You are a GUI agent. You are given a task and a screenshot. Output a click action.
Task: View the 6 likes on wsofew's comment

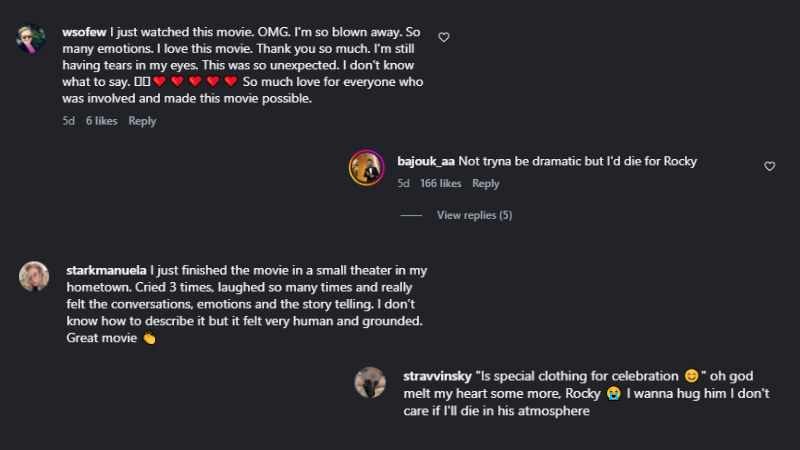[x=102, y=121]
